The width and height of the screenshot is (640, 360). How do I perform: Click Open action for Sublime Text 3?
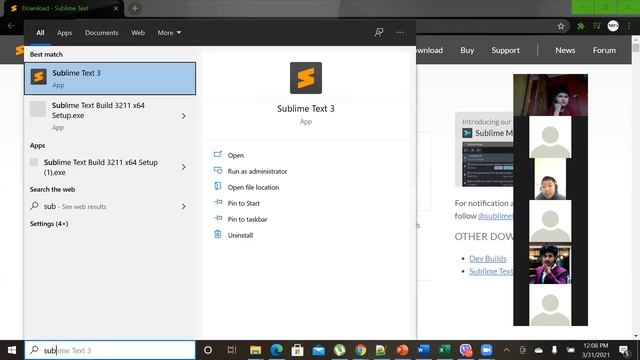[235, 155]
